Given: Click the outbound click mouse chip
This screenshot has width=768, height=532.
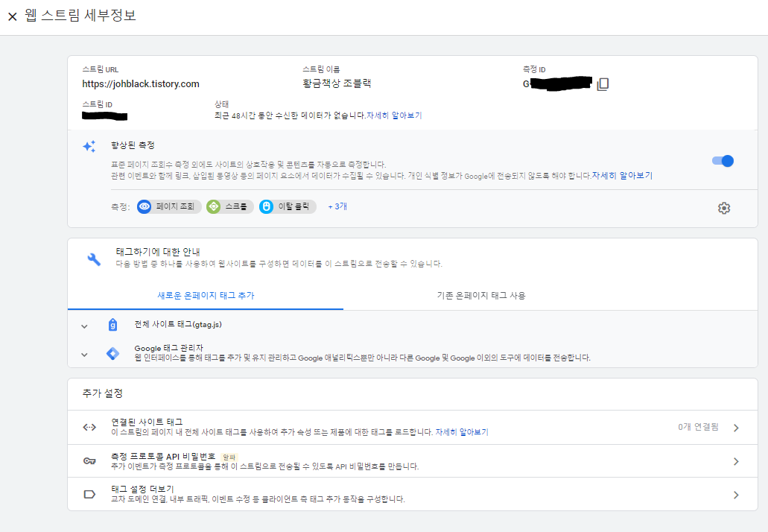Looking at the screenshot, I should click(288, 206).
